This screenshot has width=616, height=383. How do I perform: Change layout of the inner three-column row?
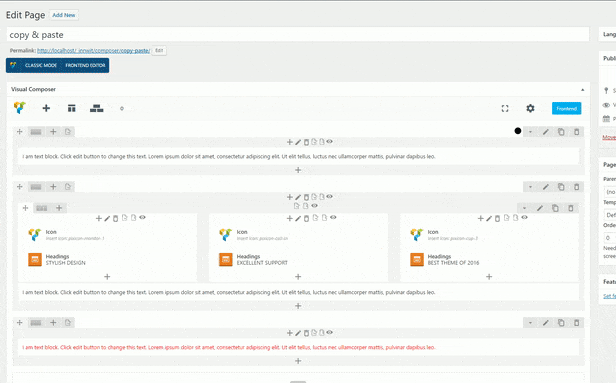(42, 208)
